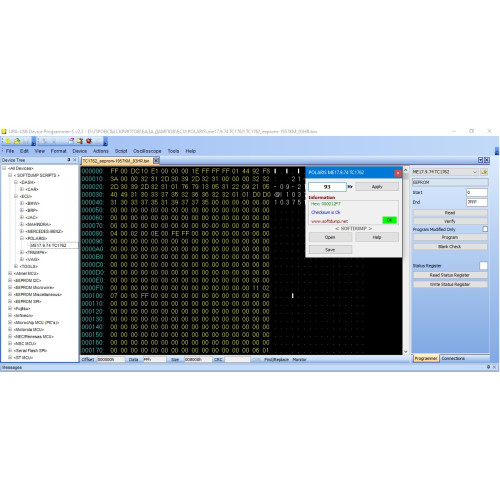Close the POLARIS ME17.9.74 dialog
This screenshot has width=500, height=500.
[397, 173]
